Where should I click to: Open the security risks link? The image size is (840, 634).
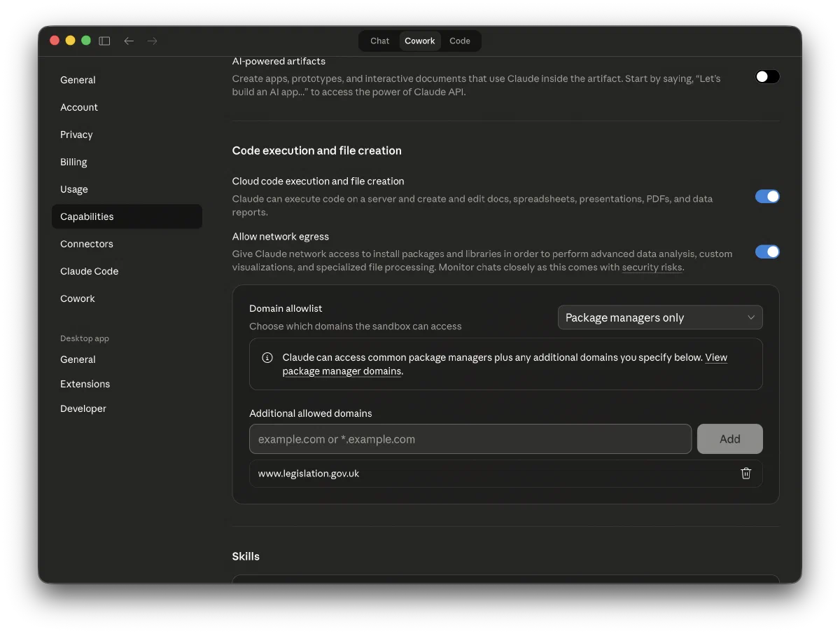pos(652,268)
